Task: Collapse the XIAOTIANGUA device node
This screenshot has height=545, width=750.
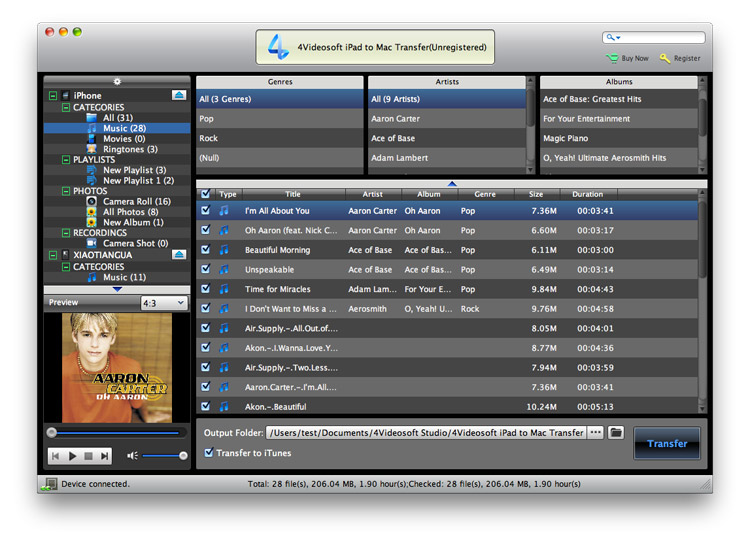Action: [x=53, y=255]
